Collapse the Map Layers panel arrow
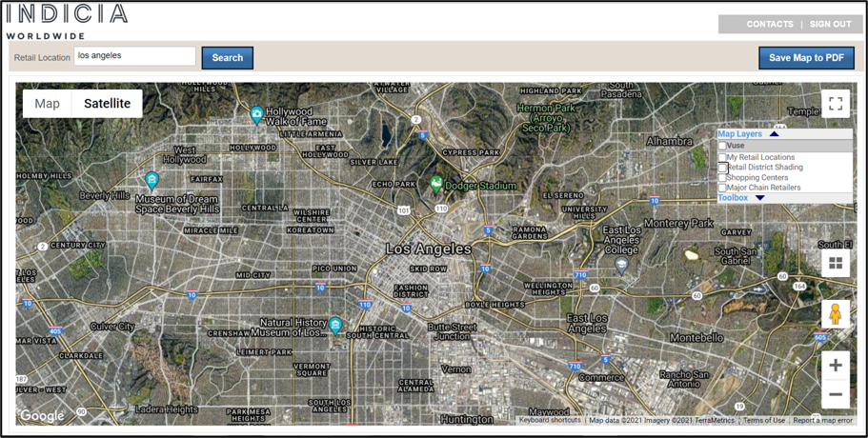868x438 pixels. (x=774, y=134)
